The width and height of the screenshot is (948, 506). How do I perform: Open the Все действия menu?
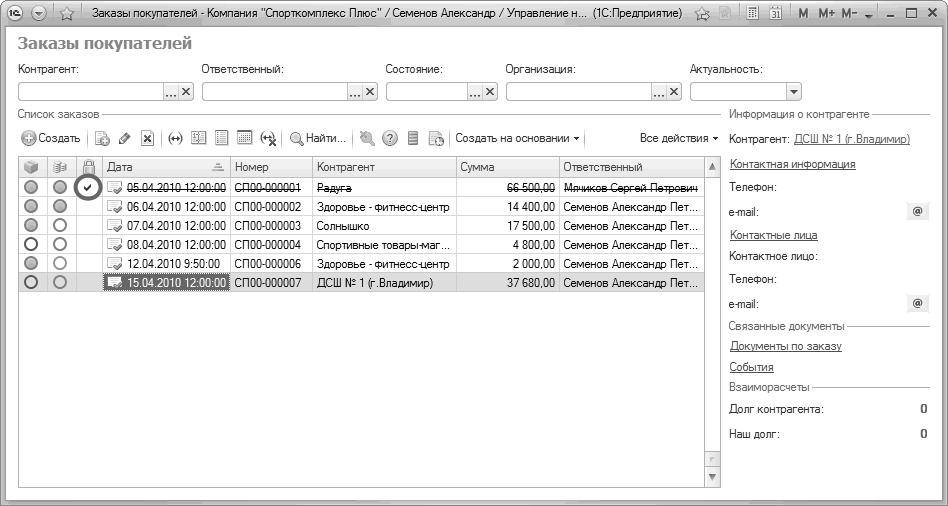(679, 138)
